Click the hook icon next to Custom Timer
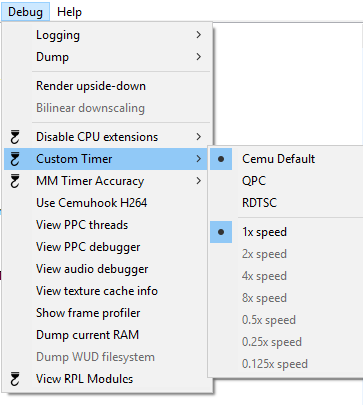 click(x=15, y=159)
